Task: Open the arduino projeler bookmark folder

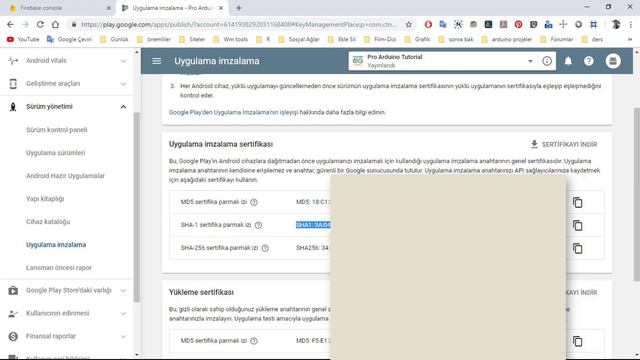Action: (x=507, y=40)
